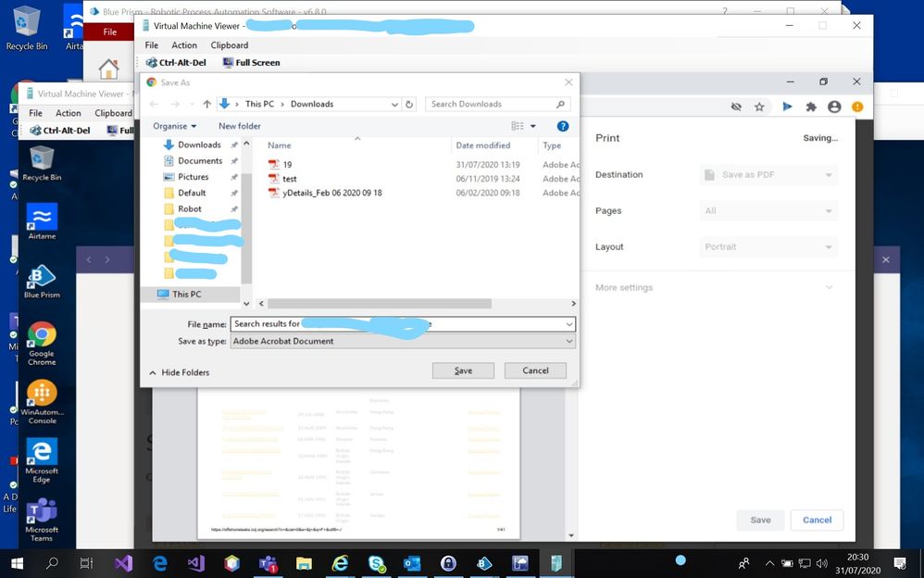Bookmark the page with the star icon

[x=759, y=107]
